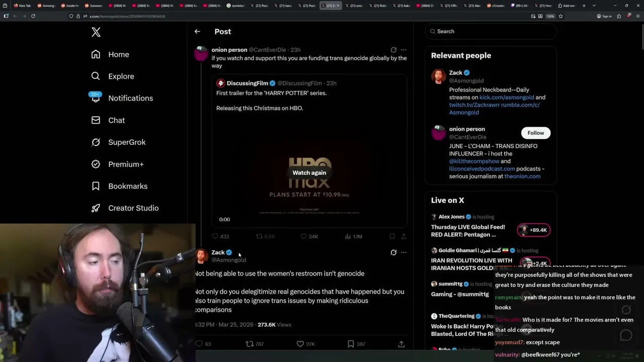This screenshot has height=362, width=644.
Task: Open Zack's profile name on the main post
Action: [218, 252]
